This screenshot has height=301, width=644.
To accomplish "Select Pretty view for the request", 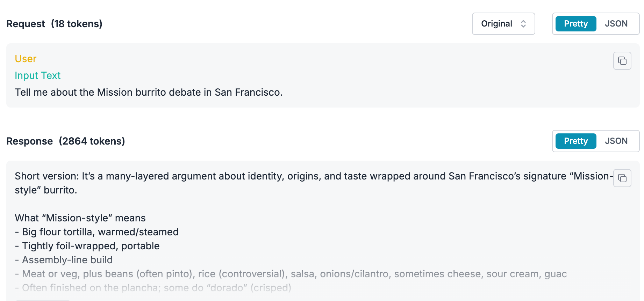I will (x=575, y=24).
